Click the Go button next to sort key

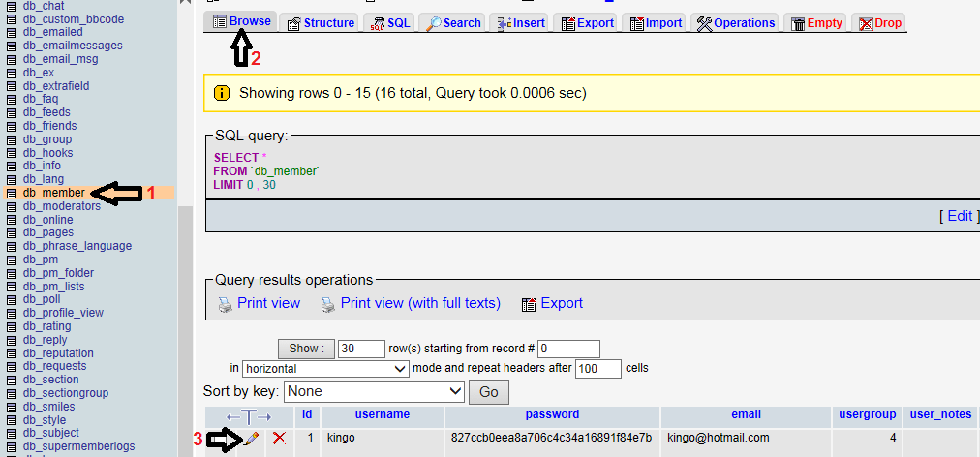(x=488, y=392)
